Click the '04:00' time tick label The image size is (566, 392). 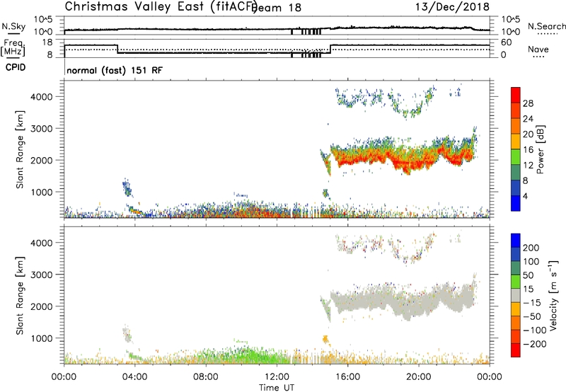pyautogui.click(x=135, y=377)
